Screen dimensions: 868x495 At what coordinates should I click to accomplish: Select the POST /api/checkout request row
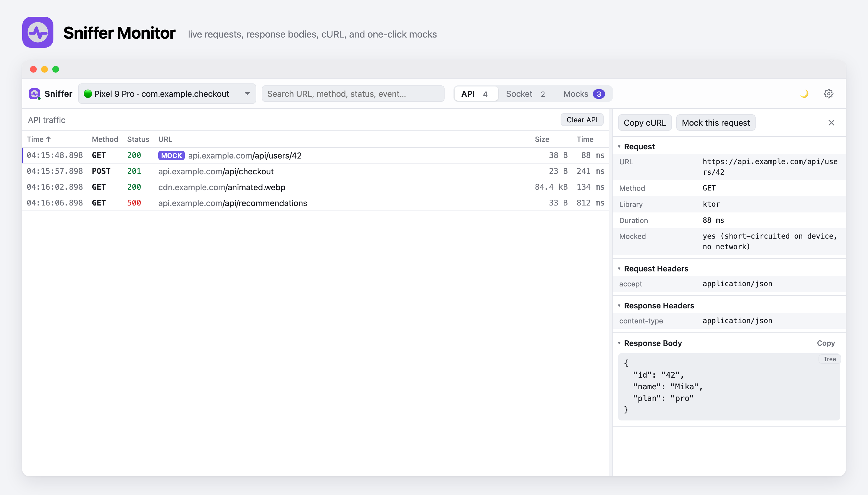coord(316,171)
